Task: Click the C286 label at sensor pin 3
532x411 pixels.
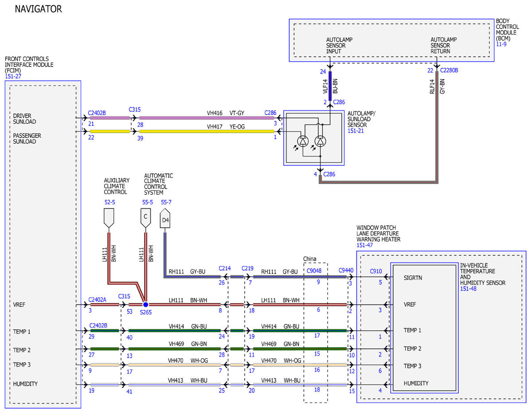Action: 270,113
